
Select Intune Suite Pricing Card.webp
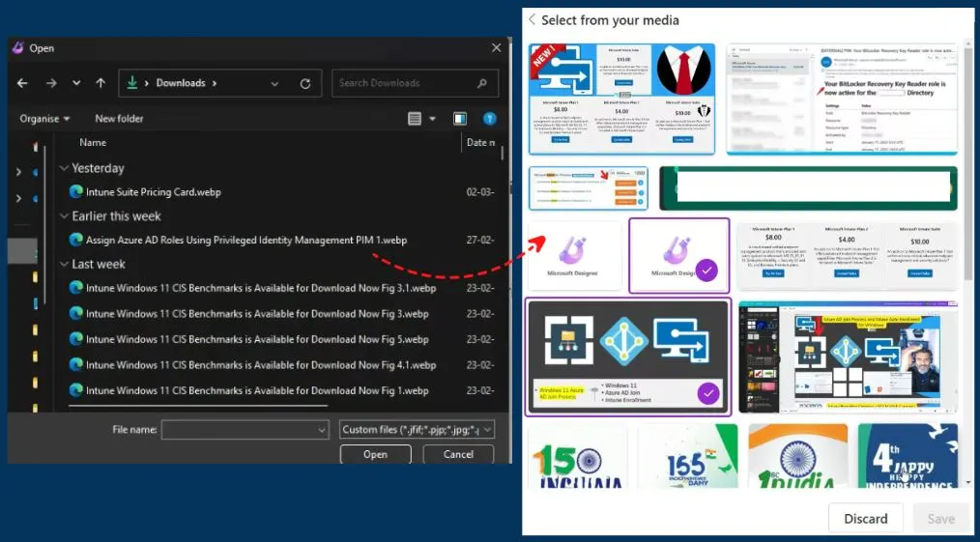pos(153,192)
